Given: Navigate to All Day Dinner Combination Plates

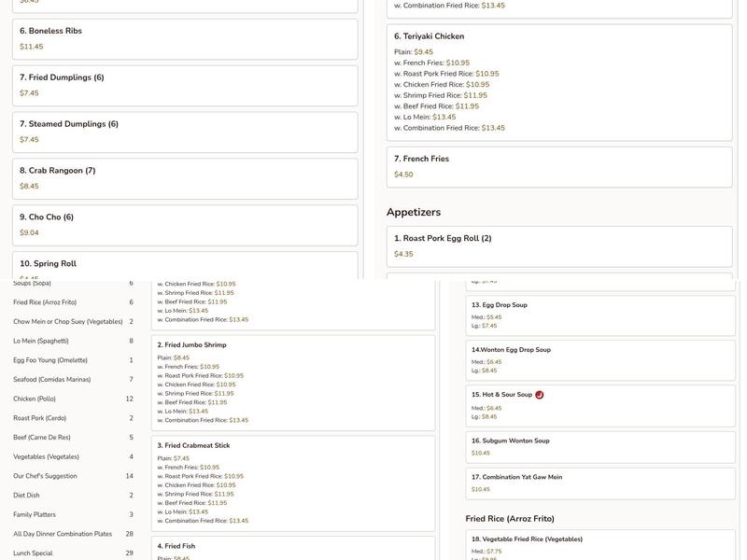Looking at the screenshot, I should [x=63, y=534].
